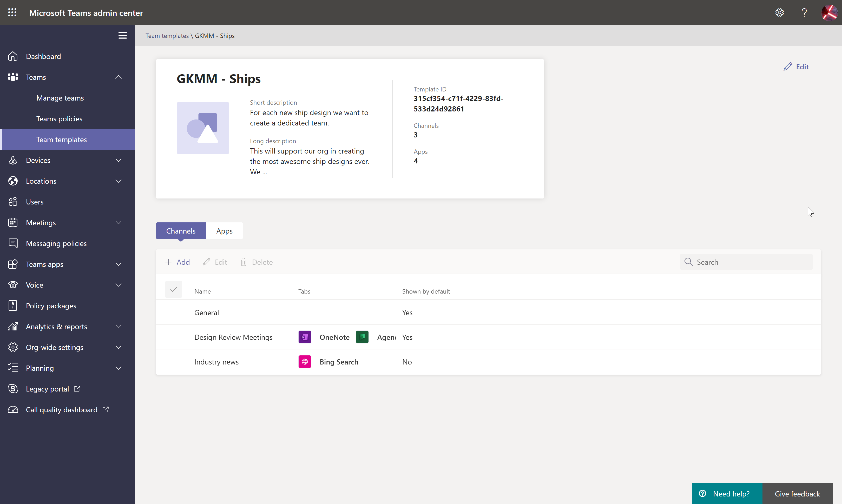This screenshot has height=504, width=842.
Task: Open Teams policies in sidebar
Action: click(x=60, y=118)
